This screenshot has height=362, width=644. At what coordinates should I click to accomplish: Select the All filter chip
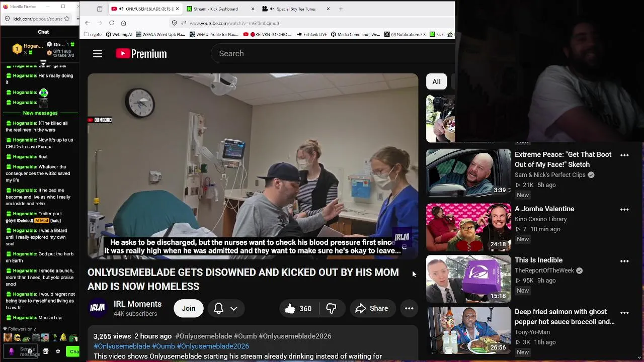(436, 81)
